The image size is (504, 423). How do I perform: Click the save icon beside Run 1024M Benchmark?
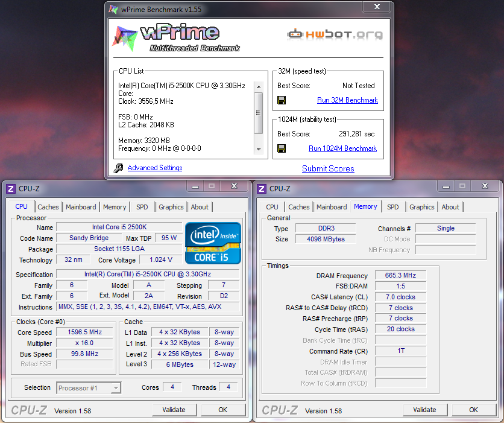point(282,148)
